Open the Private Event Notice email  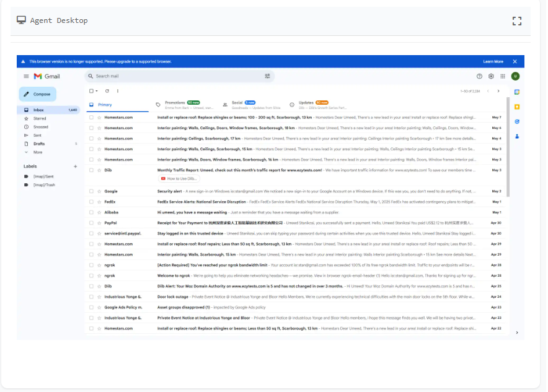click(x=296, y=318)
